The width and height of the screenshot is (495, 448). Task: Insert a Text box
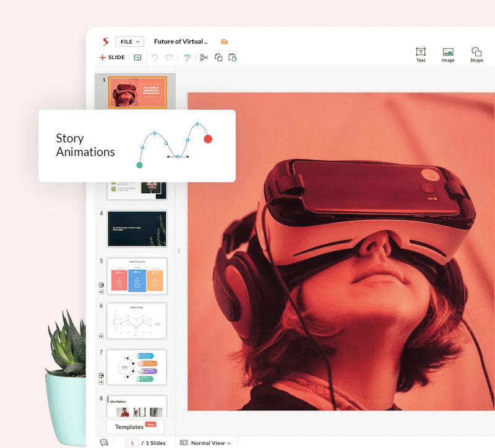pyautogui.click(x=421, y=54)
